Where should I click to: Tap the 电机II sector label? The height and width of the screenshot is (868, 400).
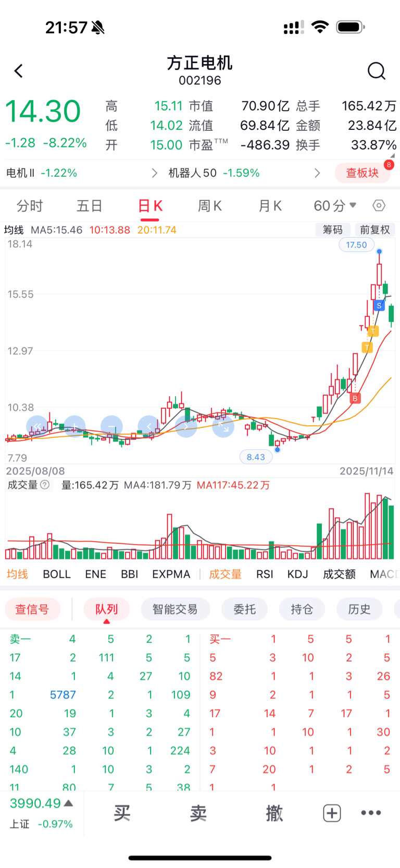coord(20,173)
